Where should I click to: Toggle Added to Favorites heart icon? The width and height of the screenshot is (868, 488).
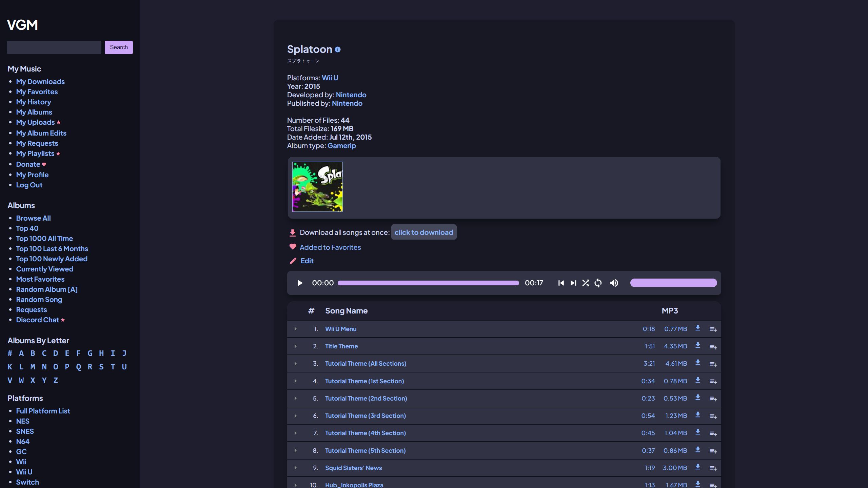tap(292, 247)
